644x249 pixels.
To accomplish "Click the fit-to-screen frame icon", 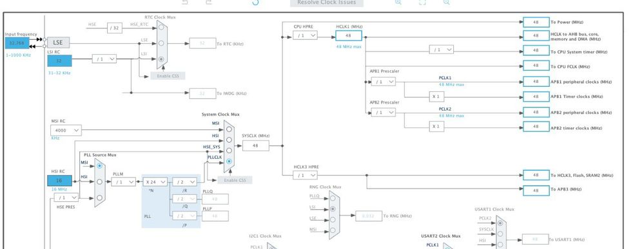I will (x=422, y=2).
